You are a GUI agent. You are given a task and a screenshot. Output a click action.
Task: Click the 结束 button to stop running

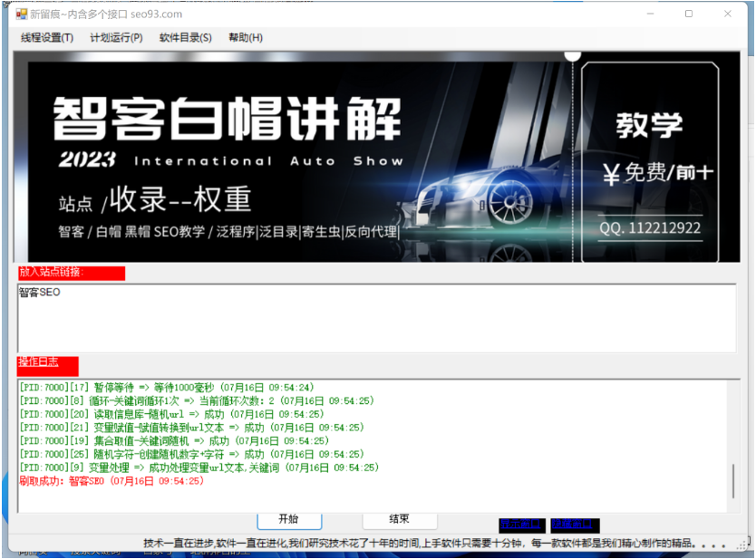[399, 520]
